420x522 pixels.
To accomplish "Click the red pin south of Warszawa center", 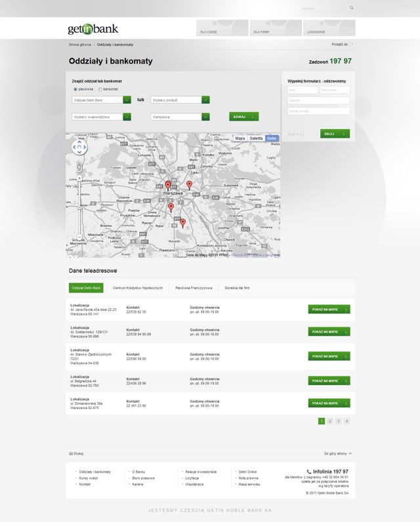I will click(171, 208).
